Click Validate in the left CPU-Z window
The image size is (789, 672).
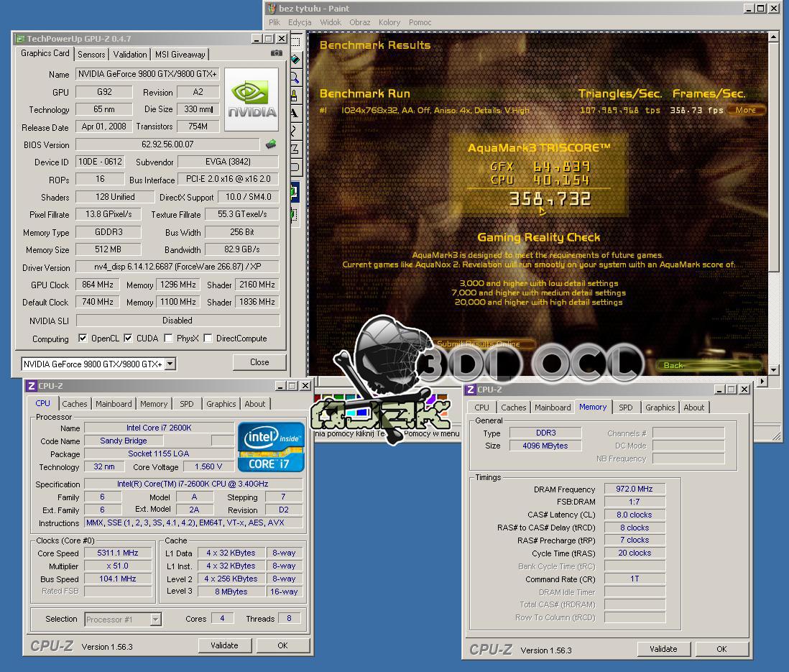click(224, 645)
